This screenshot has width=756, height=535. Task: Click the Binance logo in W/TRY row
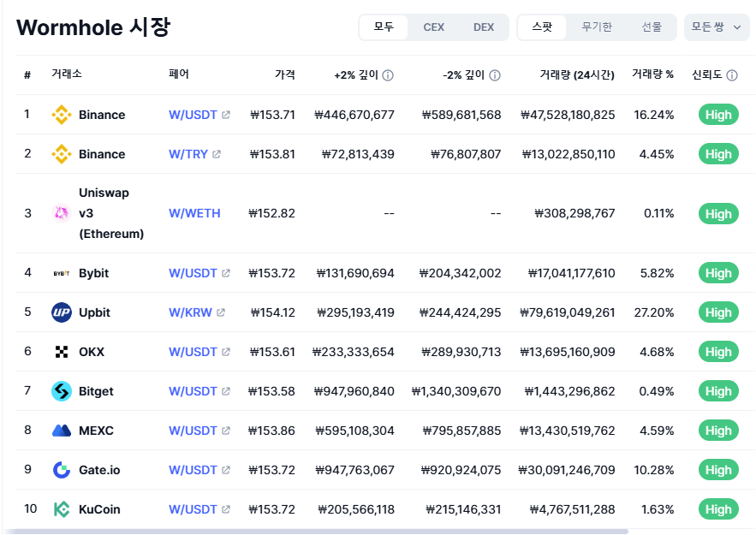click(62, 154)
